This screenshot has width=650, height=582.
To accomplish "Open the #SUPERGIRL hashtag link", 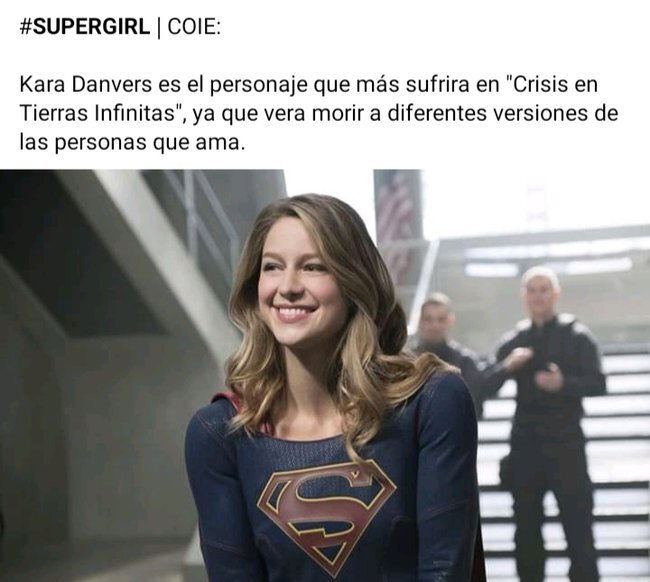I will (x=85, y=27).
